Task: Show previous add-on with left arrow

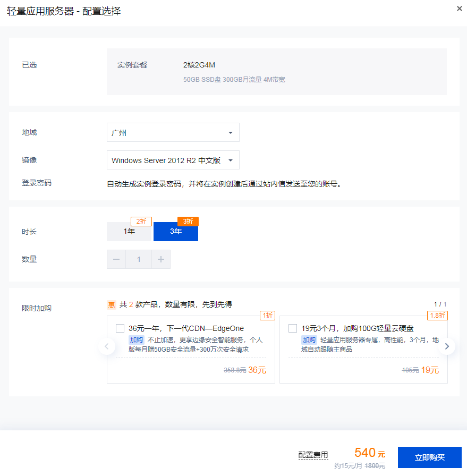Action: click(x=107, y=346)
